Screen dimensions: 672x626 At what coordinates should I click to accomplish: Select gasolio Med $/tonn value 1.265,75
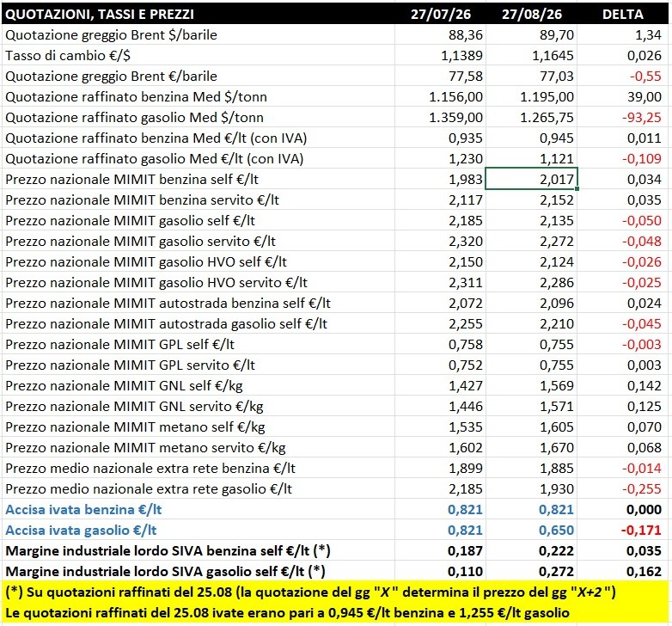point(531,117)
